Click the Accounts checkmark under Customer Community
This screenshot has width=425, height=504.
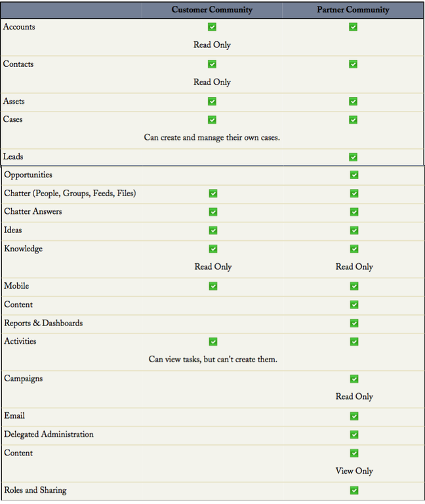(x=212, y=27)
